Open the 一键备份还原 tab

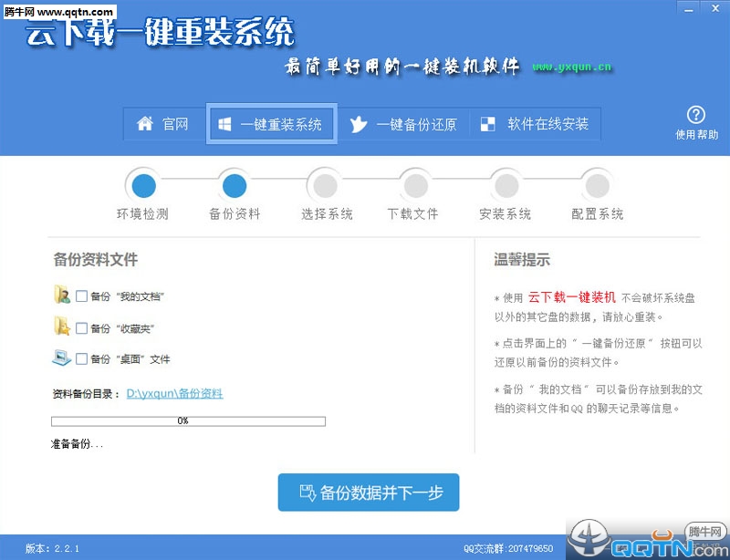point(404,125)
